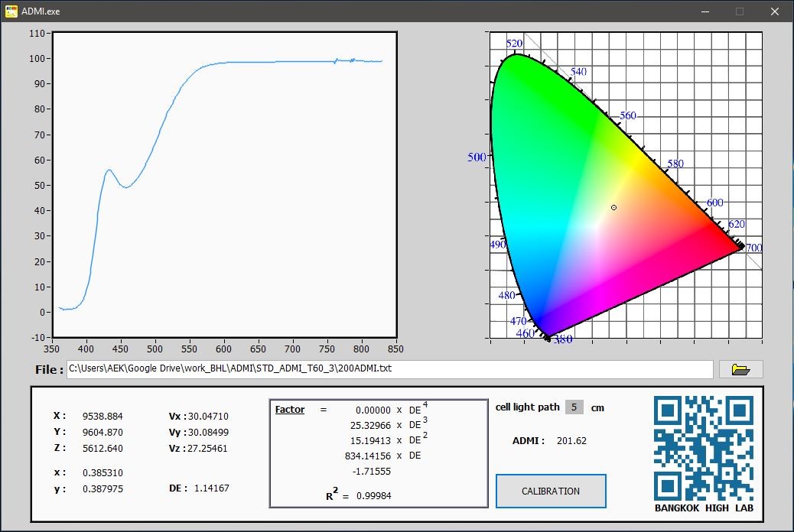794x532 pixels.
Task: Click the DE value 1.14167
Action: 211,488
